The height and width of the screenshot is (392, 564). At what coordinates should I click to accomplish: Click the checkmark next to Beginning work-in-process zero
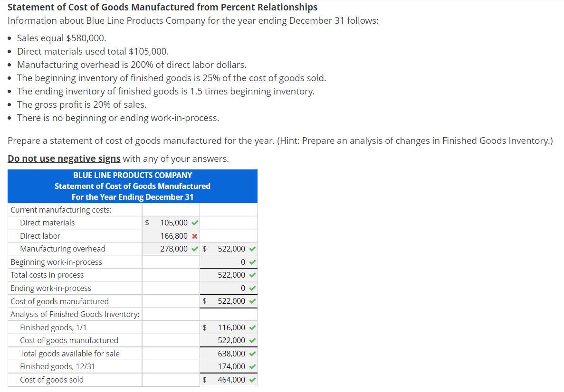(251, 261)
